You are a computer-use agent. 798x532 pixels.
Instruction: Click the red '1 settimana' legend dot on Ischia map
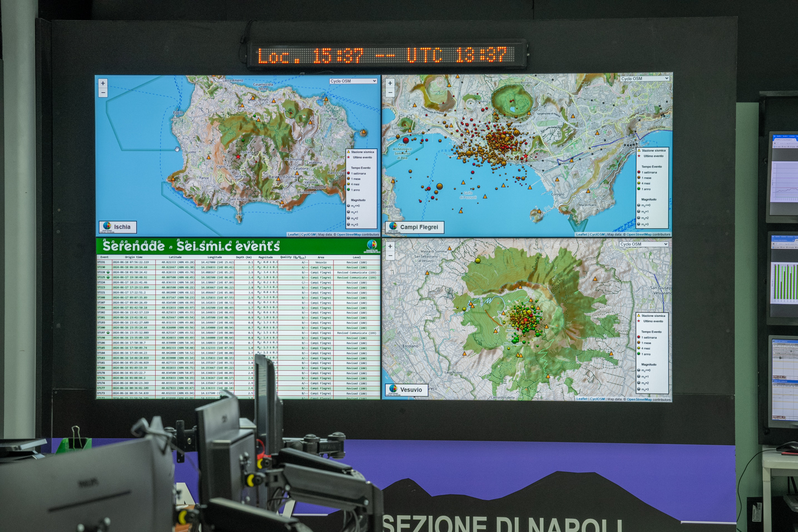pos(349,173)
